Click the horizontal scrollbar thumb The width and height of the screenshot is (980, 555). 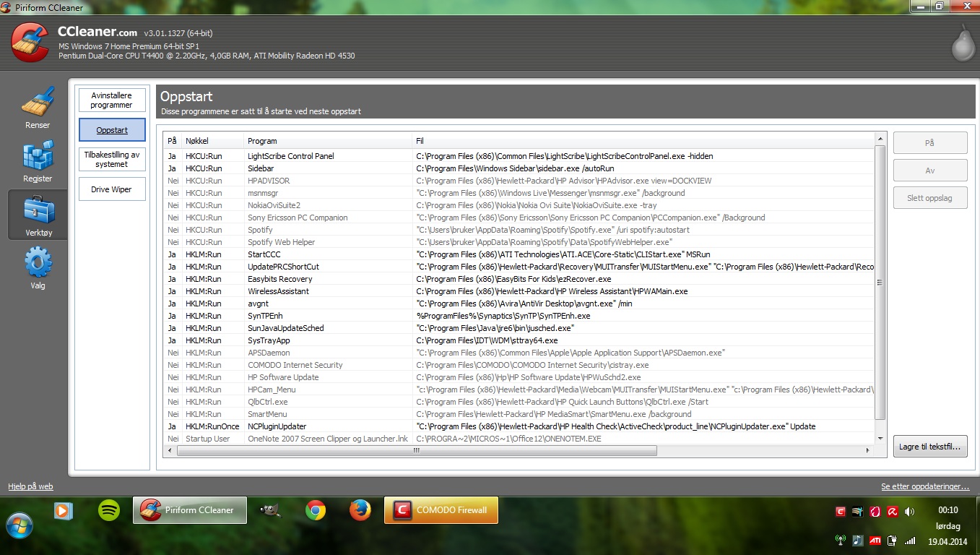[x=417, y=450]
